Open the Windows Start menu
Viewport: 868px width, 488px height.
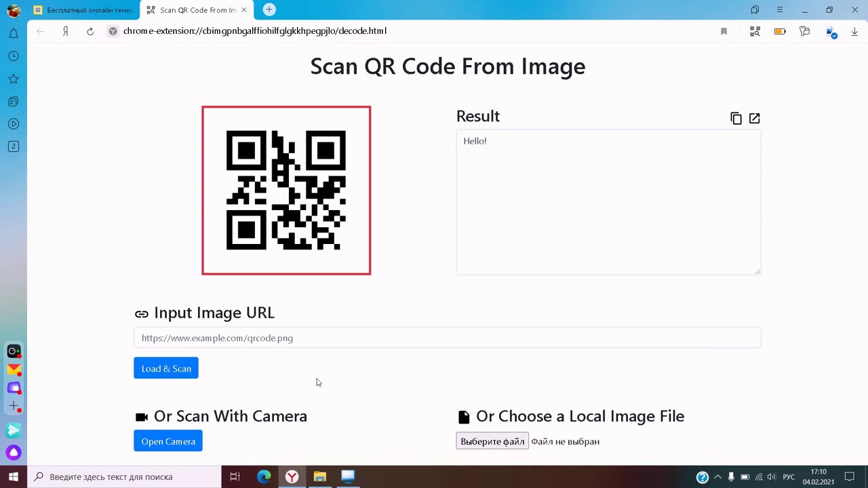tap(14, 477)
